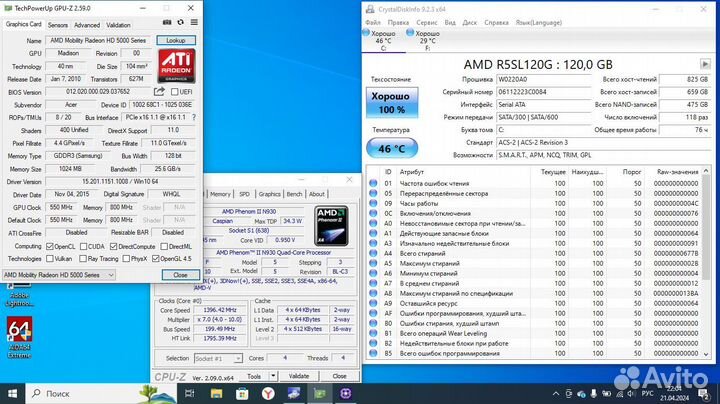Open the Windows Start menu
The image size is (720, 404).
pyautogui.click(x=12, y=393)
